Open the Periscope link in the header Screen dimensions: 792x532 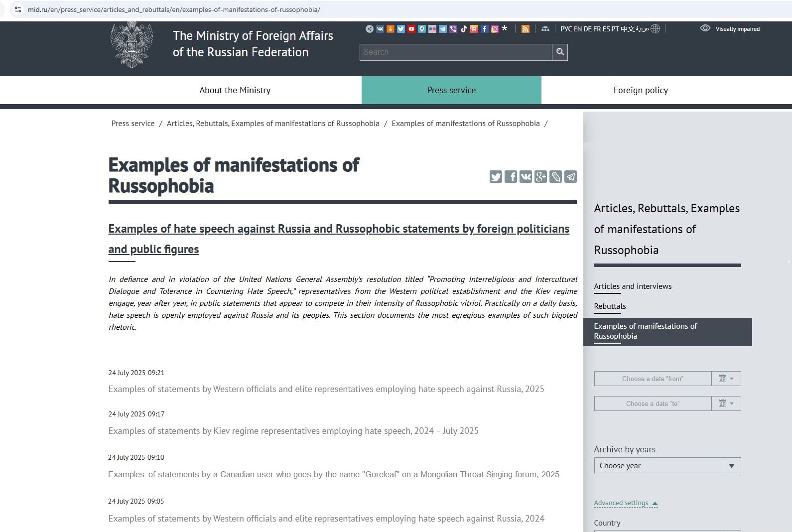point(422,29)
